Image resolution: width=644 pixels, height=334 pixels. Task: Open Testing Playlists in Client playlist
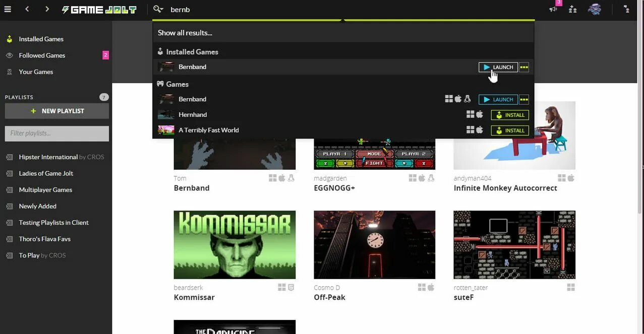point(53,222)
